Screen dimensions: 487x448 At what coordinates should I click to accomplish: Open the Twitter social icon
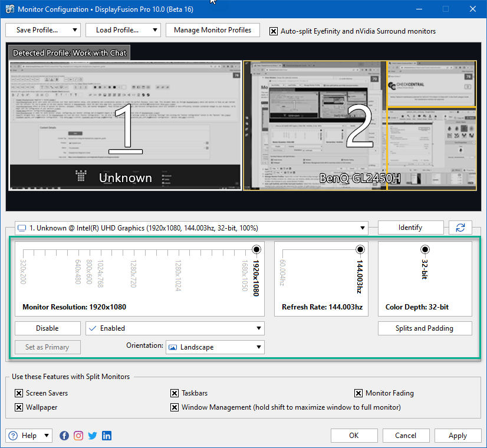click(x=92, y=436)
